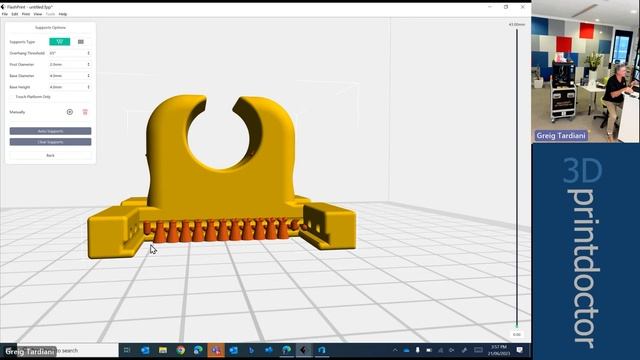Click the Overhang Threshold value field
Screen dimensions: 640x360
click(x=70, y=53)
